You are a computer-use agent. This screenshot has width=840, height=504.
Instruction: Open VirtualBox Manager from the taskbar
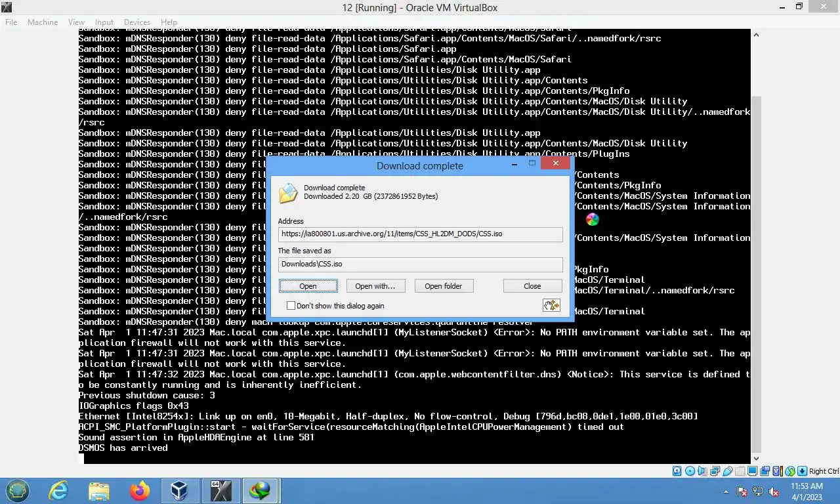(x=179, y=491)
